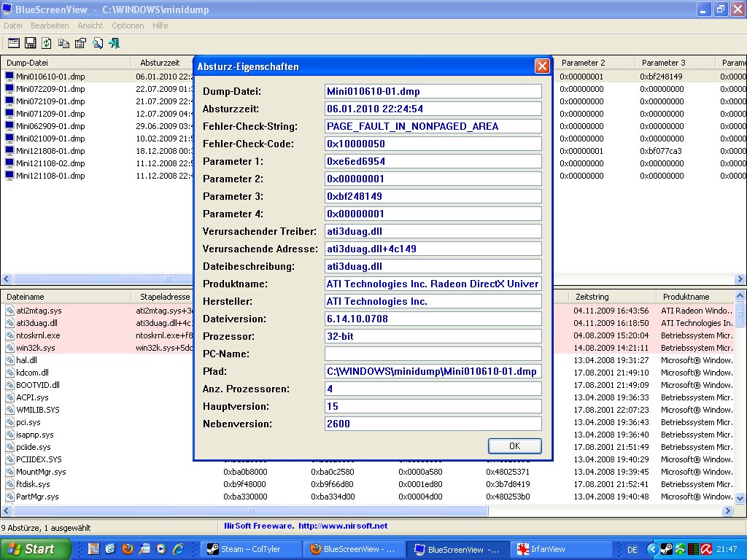Click the BOOTVID.dll file icon

click(x=10, y=385)
